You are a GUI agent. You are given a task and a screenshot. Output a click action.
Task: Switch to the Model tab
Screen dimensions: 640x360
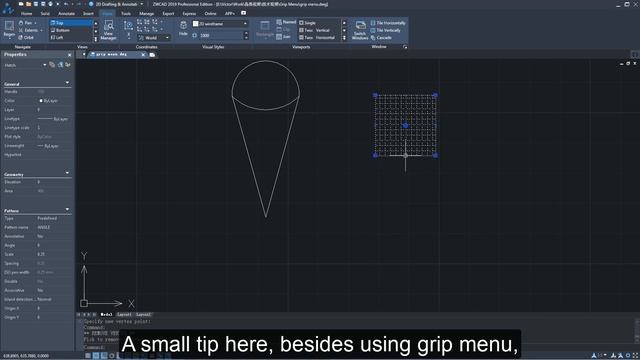[106, 315]
